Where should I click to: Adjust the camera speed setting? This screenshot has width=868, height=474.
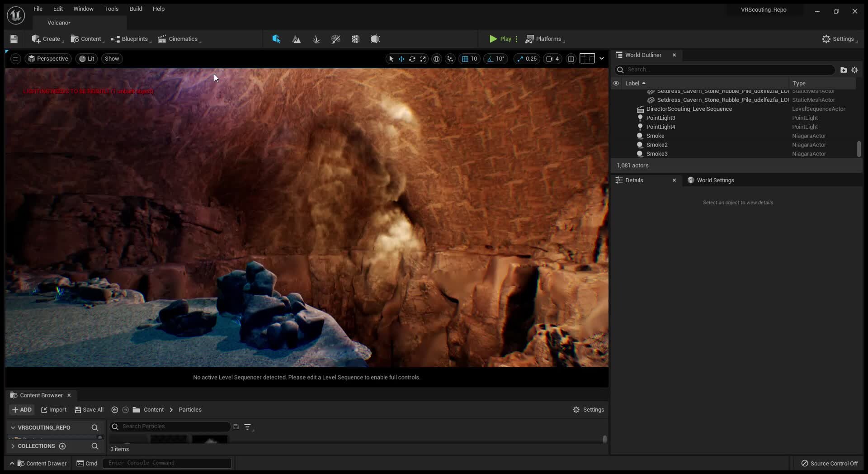click(552, 59)
